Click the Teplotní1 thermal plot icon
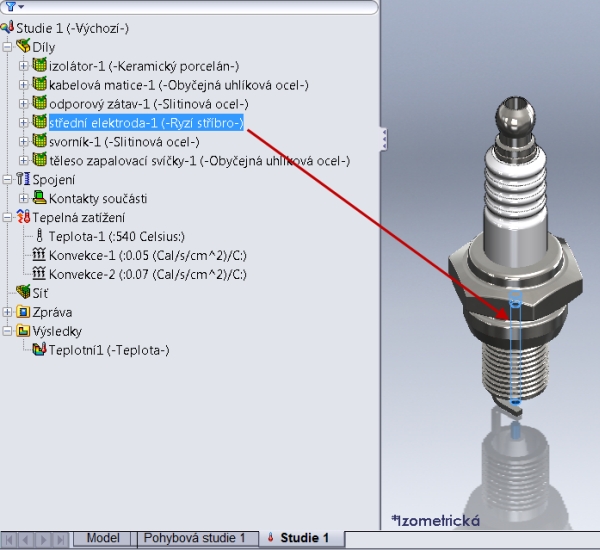 tap(39, 349)
